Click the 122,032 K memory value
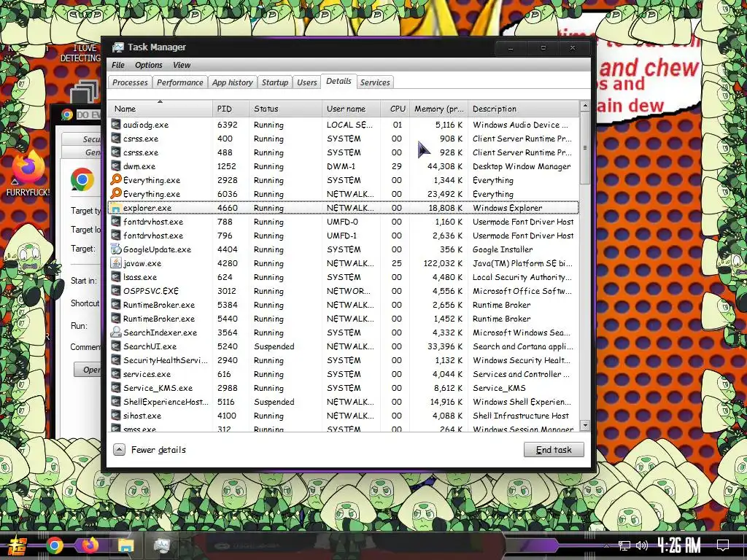The image size is (747, 560). pos(443,263)
